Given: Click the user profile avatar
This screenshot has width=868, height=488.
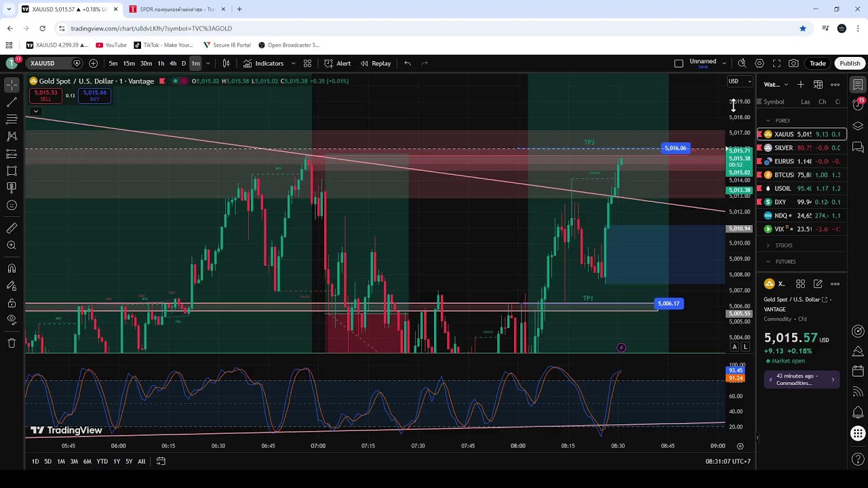Looking at the screenshot, I should point(12,63).
